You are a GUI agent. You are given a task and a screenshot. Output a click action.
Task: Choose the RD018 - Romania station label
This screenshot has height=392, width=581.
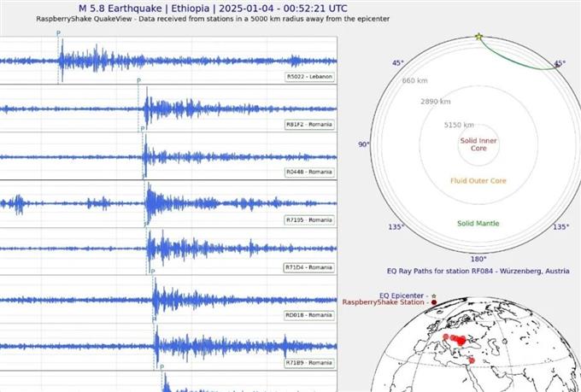[308, 314]
